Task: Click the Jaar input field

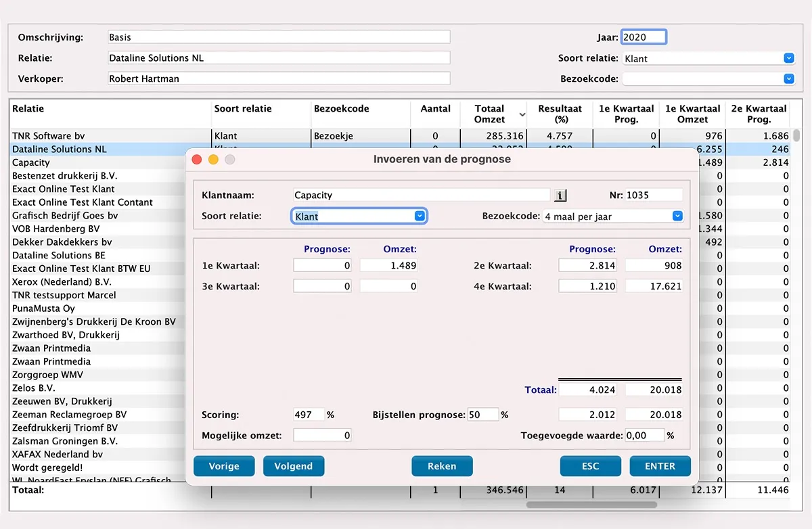Action: (644, 37)
